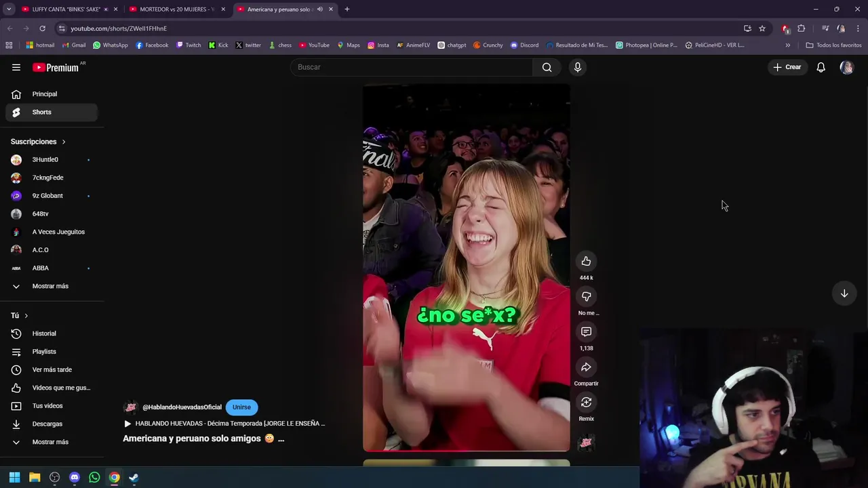Viewport: 868px width, 488px height.
Task: Click the Unirse join button
Action: click(x=241, y=407)
